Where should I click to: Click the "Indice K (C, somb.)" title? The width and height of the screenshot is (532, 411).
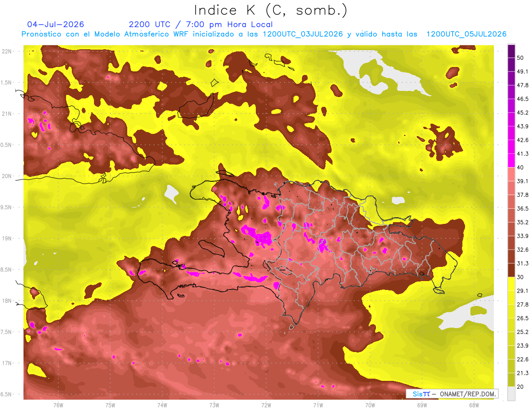(x=271, y=11)
